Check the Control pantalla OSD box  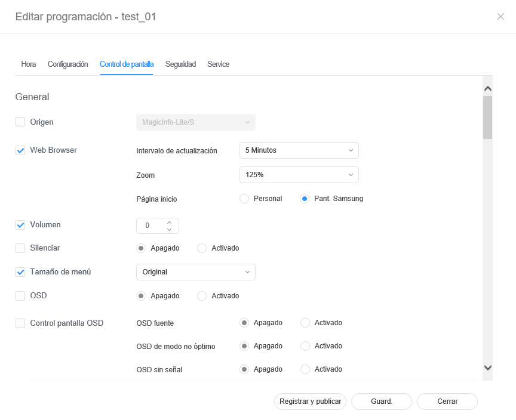pyautogui.click(x=20, y=323)
